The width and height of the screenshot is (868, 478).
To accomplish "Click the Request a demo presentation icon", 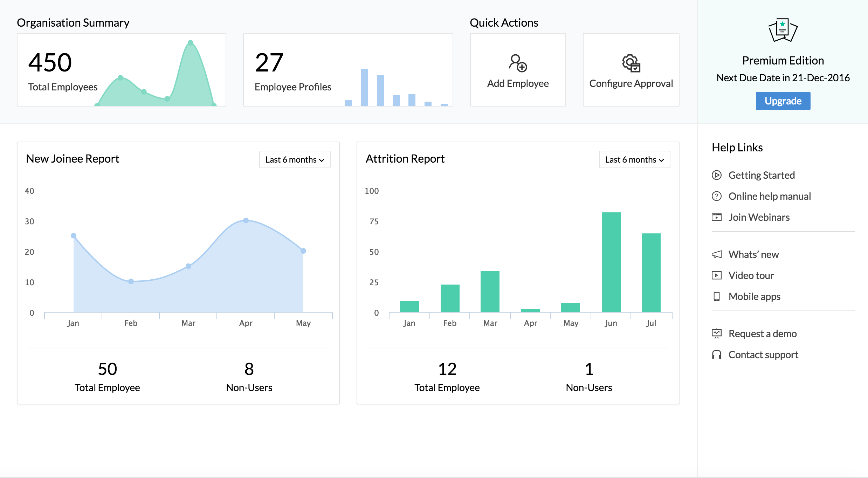I will pos(717,334).
